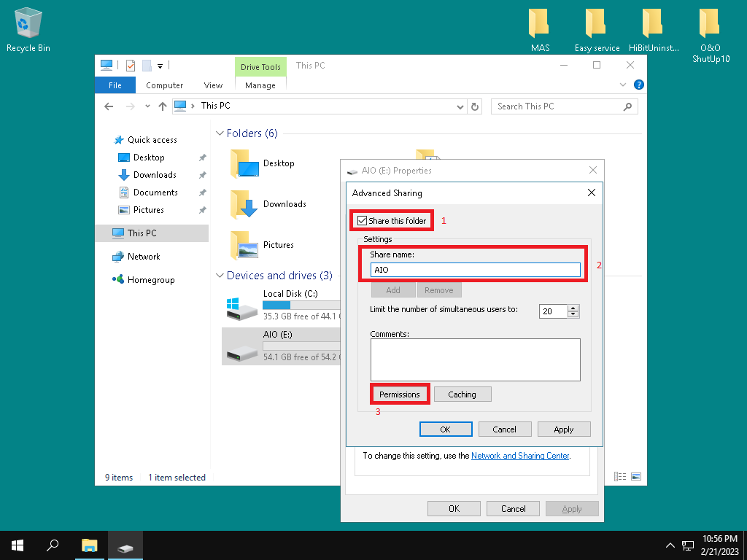Image resolution: width=747 pixels, height=560 pixels.
Task: Collapse the Folders (6) group
Action: 219,134
